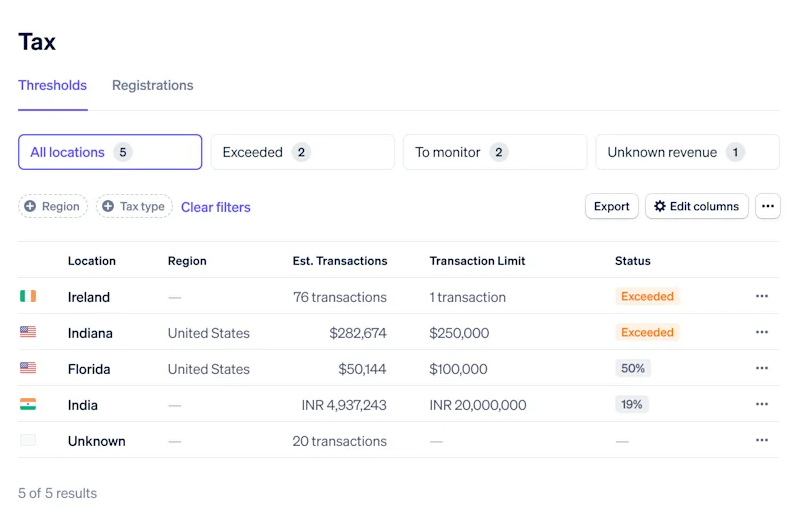Click the blank flag beside Unknown
797x530 pixels.
pos(28,441)
